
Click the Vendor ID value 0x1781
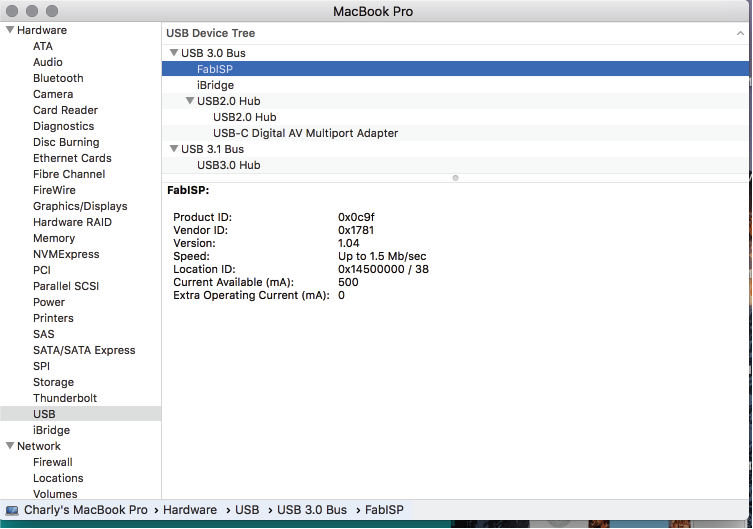click(355, 230)
